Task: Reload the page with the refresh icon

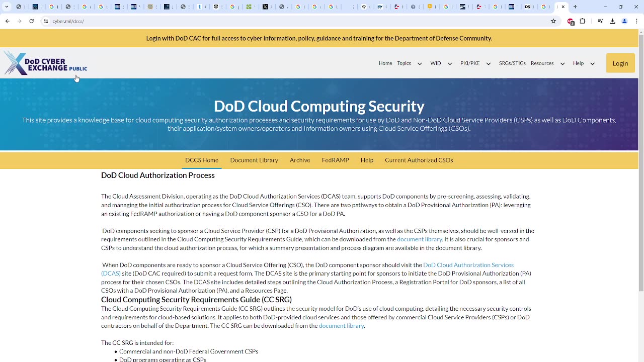Action: tap(32, 21)
